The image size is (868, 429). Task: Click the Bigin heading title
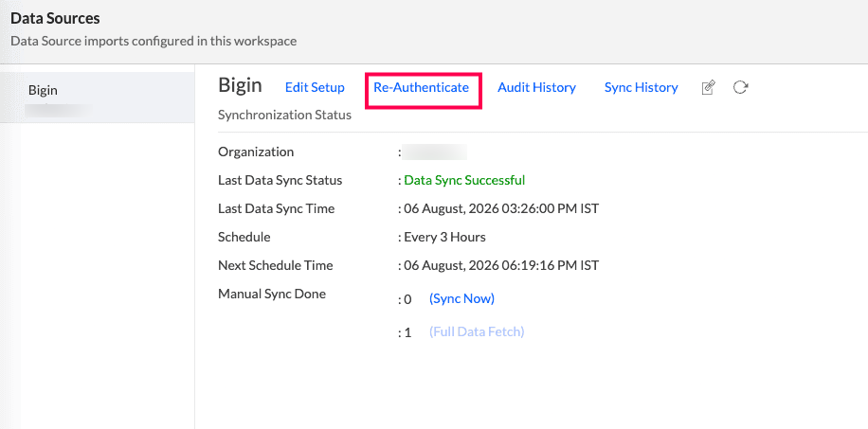click(x=240, y=85)
